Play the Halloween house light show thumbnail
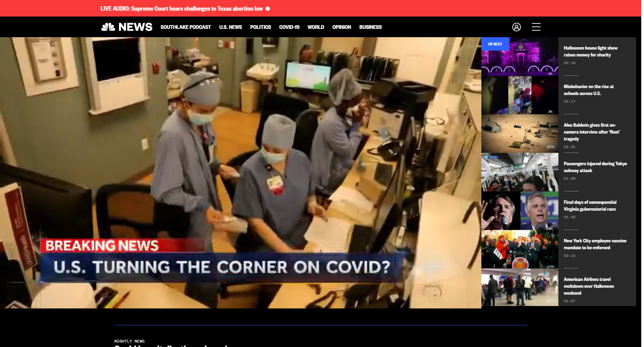 point(520,57)
